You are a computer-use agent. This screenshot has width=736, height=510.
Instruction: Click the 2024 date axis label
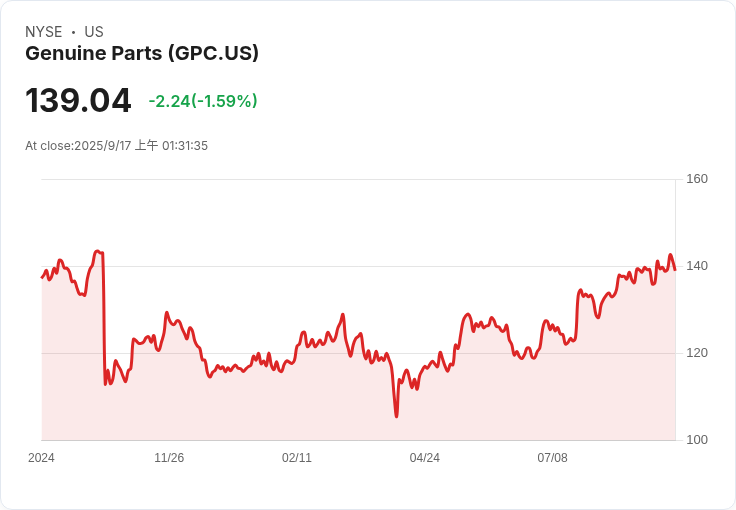41,458
